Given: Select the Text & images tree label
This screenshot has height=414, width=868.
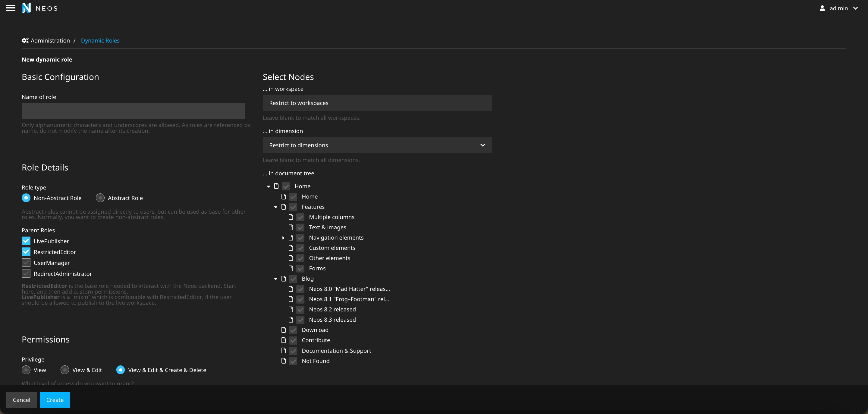Looking at the screenshot, I should pos(328,227).
